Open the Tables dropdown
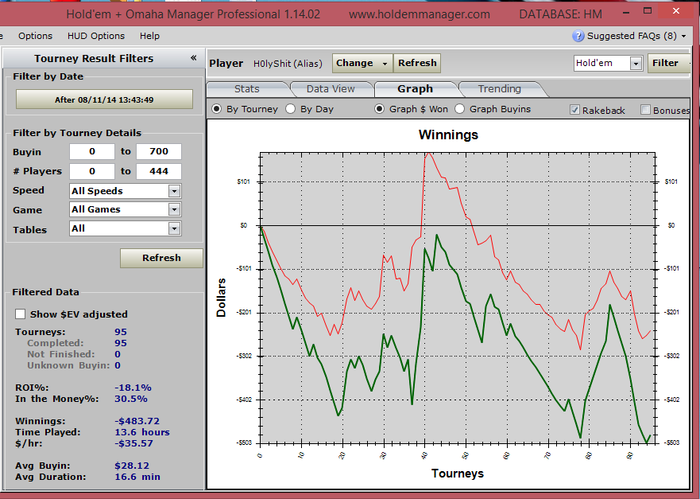The height and width of the screenshot is (499, 700). [174, 229]
